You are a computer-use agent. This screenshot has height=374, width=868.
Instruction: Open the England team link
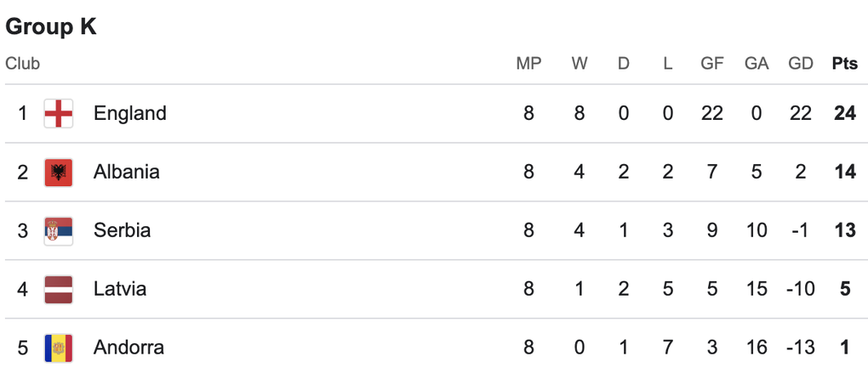click(x=130, y=113)
